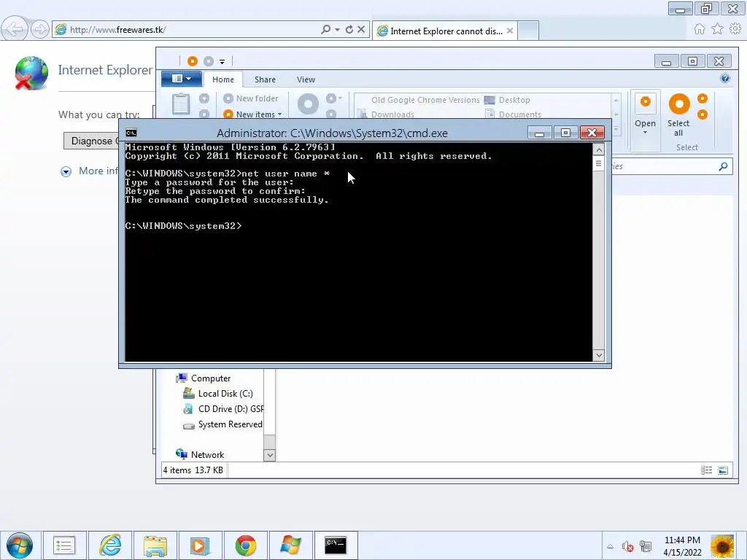The image size is (747, 560).
Task: Open cmd window system menu icon
Action: tap(131, 133)
